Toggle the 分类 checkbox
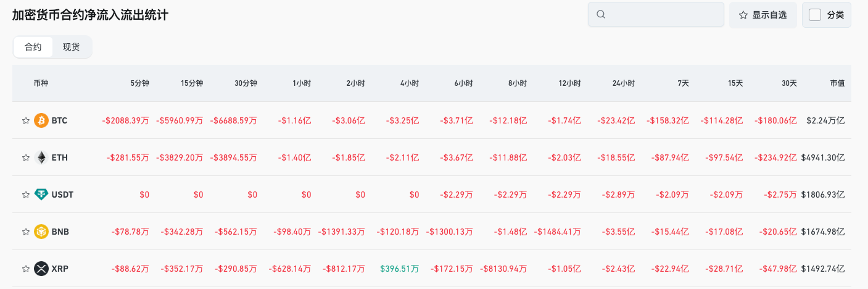This screenshot has height=289, width=868. (815, 15)
